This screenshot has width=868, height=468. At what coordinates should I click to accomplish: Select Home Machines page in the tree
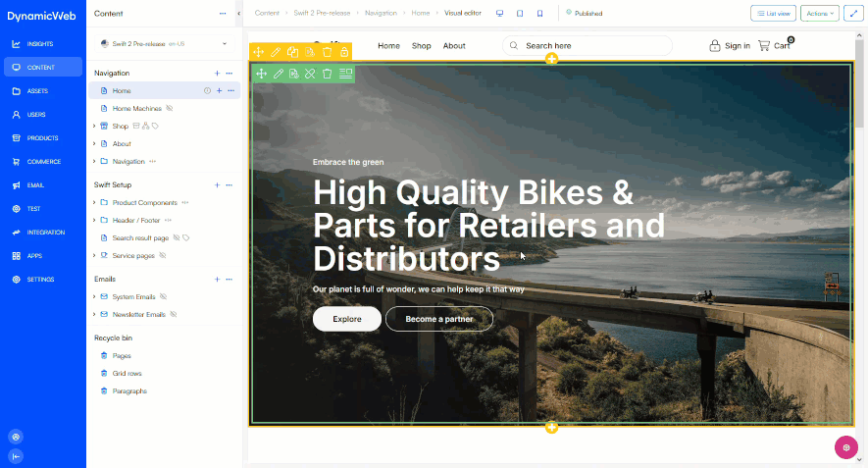(136, 109)
